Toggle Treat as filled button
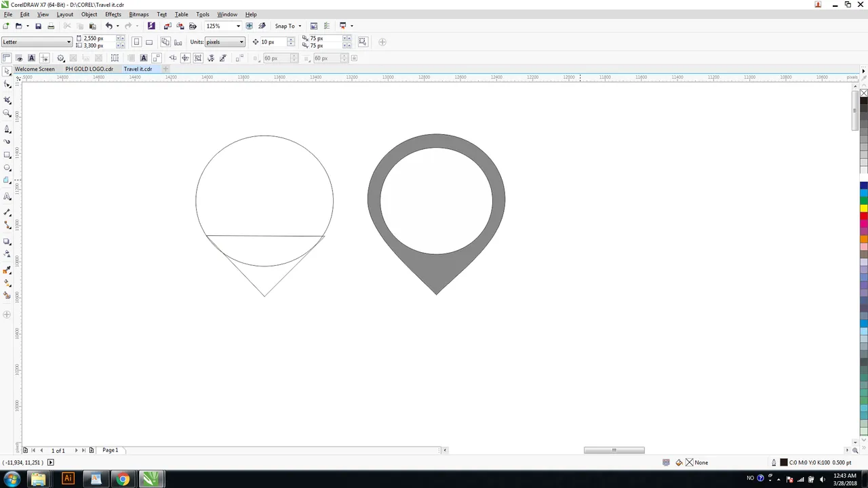868x488 pixels. (363, 42)
